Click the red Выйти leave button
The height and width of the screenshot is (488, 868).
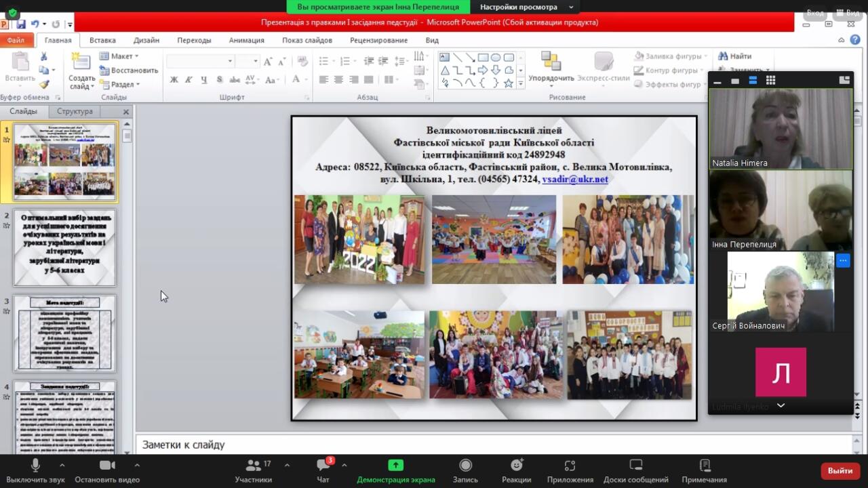pyautogui.click(x=840, y=470)
